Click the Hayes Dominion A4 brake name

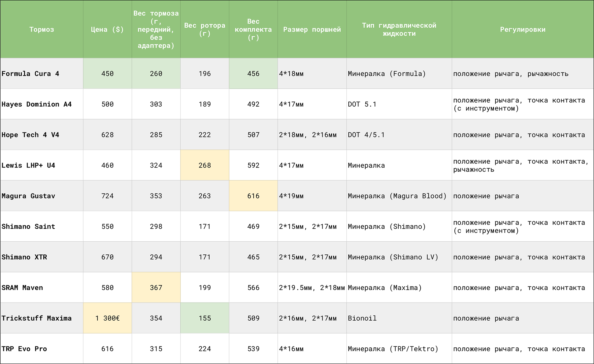pos(37,104)
